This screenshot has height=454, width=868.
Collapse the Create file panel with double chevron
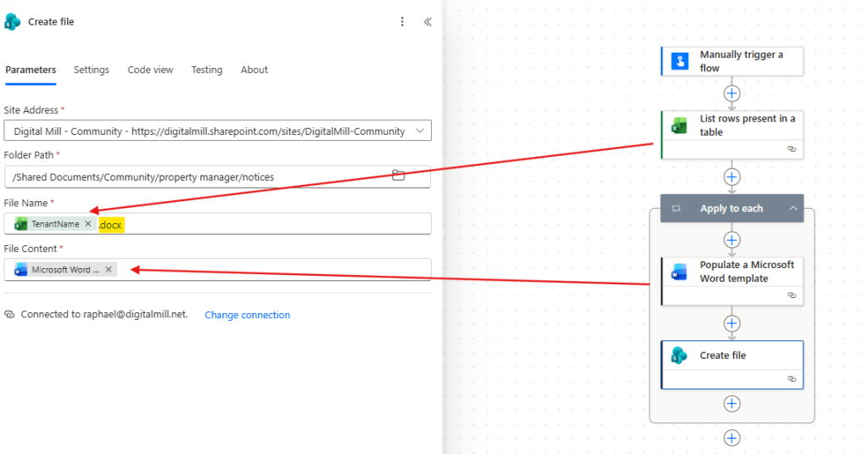click(428, 21)
